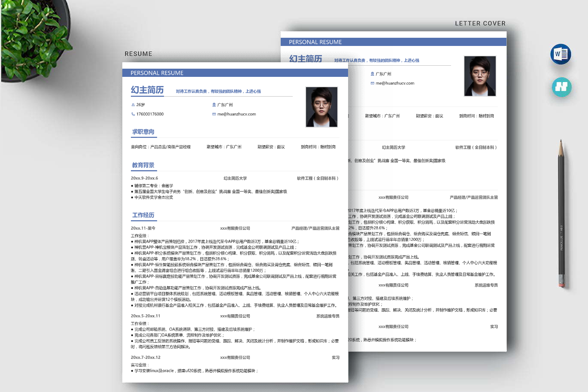Select the profile photo on back Letter Cover page

click(x=480, y=76)
